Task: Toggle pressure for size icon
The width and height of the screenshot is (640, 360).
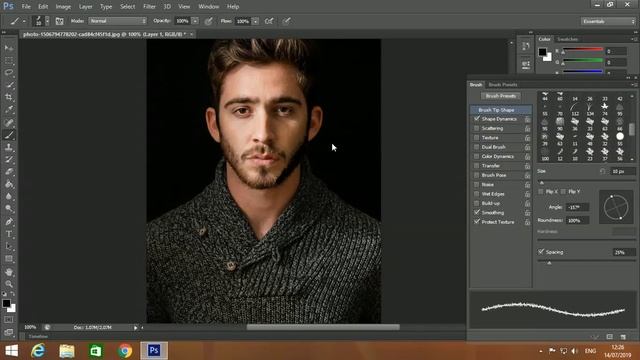Action: (287, 21)
